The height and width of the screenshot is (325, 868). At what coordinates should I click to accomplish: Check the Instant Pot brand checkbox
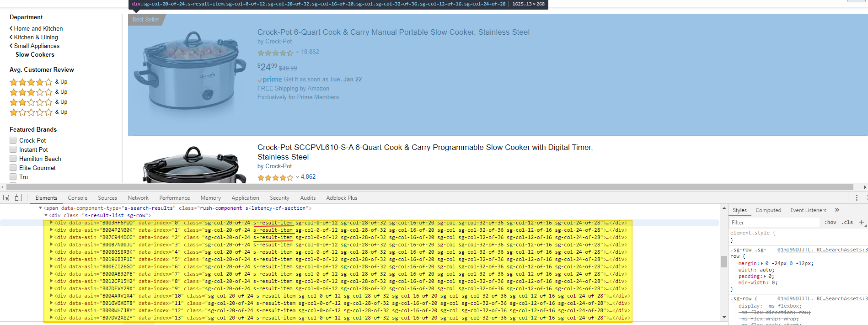pos(13,149)
